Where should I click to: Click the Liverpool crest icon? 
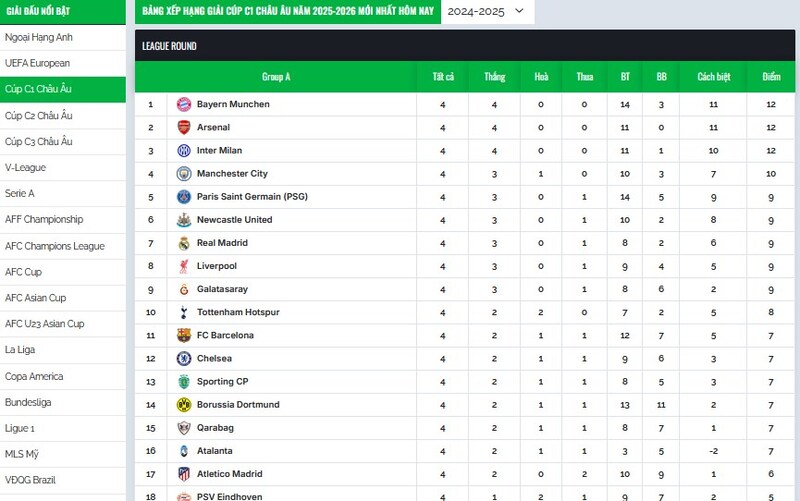click(184, 266)
